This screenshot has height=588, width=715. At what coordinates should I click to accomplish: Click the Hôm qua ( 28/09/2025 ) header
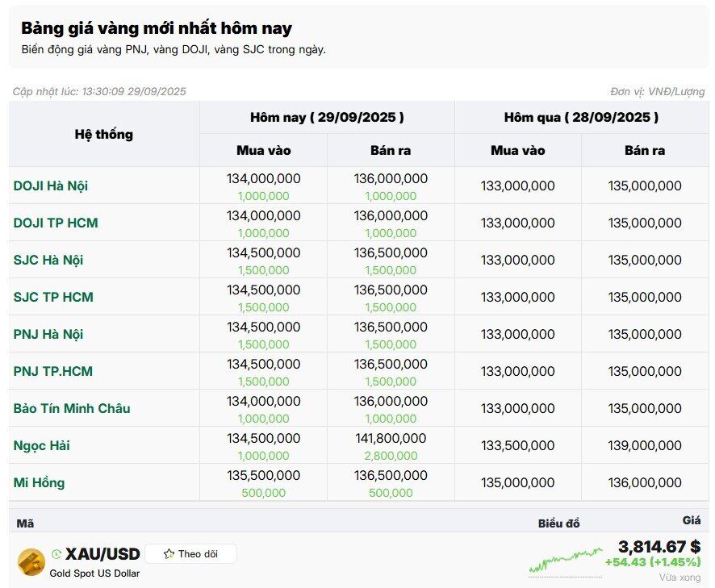(x=581, y=118)
